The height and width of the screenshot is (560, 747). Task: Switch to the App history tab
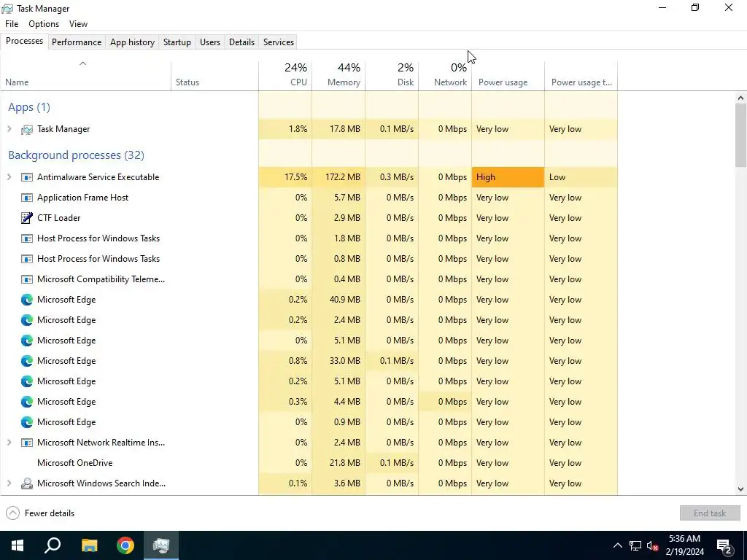pos(133,42)
